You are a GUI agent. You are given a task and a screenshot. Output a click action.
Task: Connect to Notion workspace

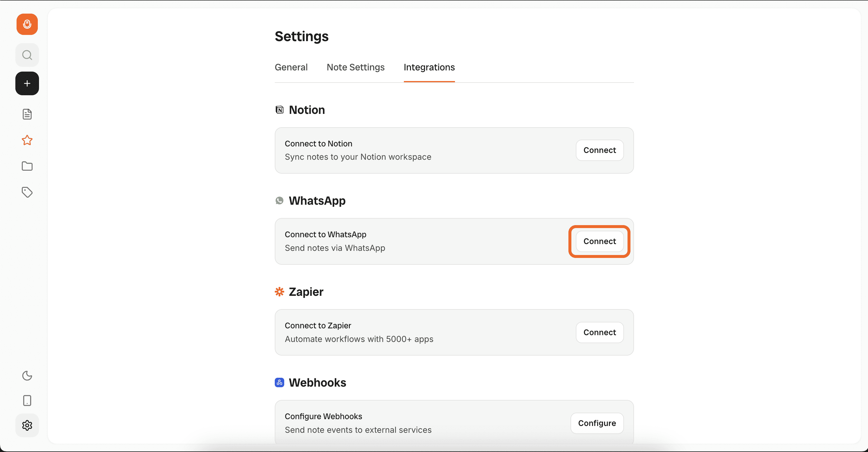[x=599, y=150]
